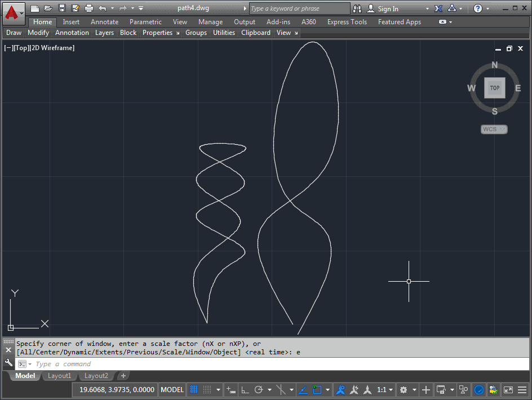Toggle object snap
Image resolution: width=532 pixels, height=400 pixels.
pyautogui.click(x=316, y=389)
